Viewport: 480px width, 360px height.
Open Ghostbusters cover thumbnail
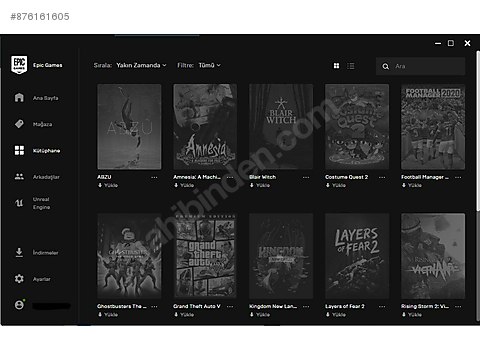click(129, 256)
